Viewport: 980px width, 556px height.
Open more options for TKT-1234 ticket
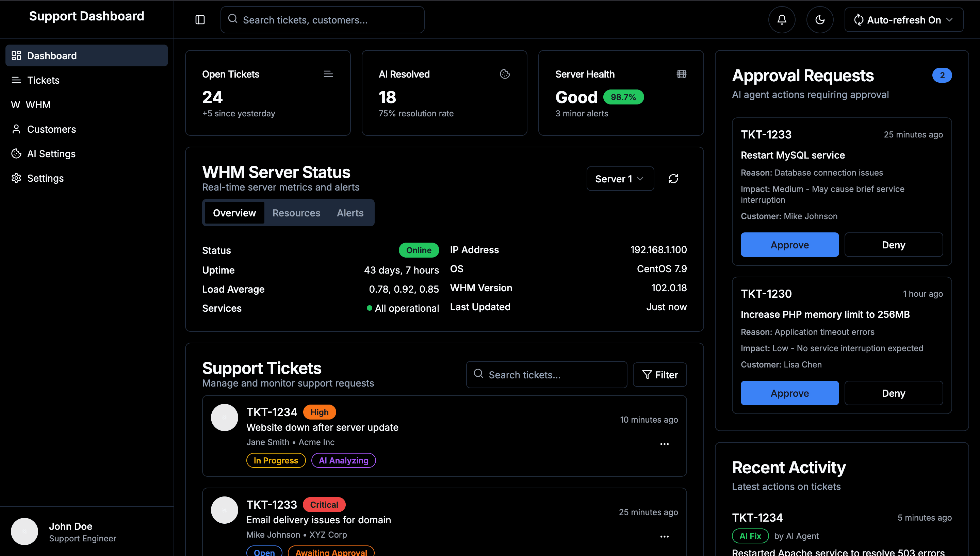(664, 444)
